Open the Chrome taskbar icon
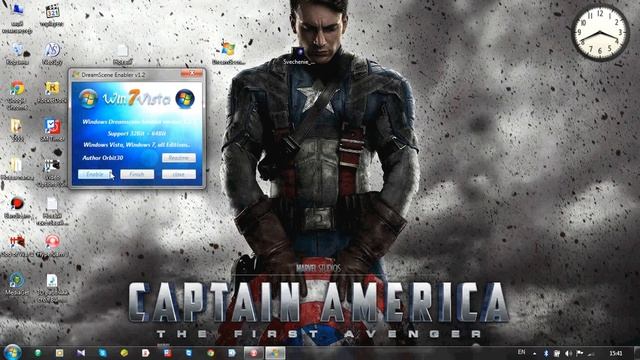Image resolution: width=640 pixels, height=360 pixels. (x=211, y=353)
